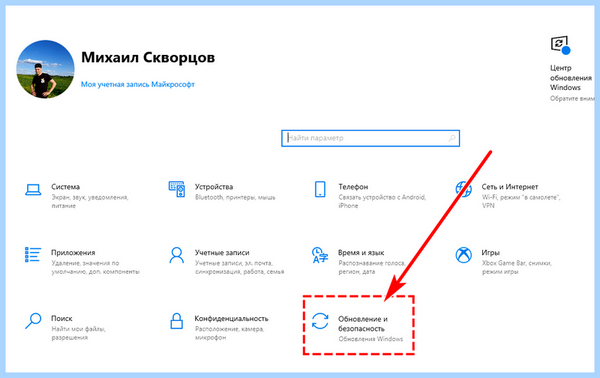
Task: Open the Игры Xbox icon
Action: (x=463, y=255)
